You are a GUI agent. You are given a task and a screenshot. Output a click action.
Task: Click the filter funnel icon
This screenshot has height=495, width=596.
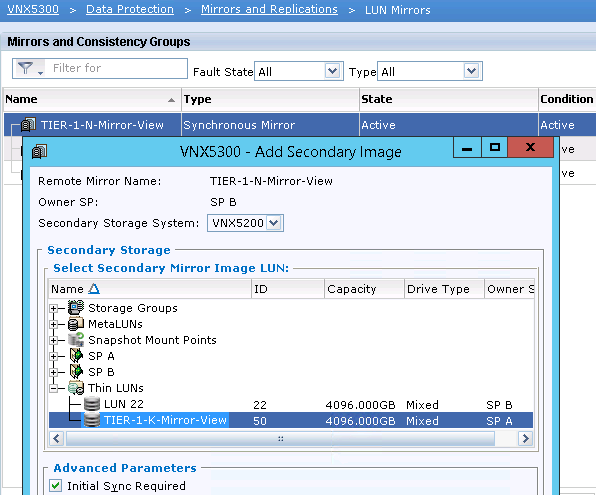coord(25,68)
